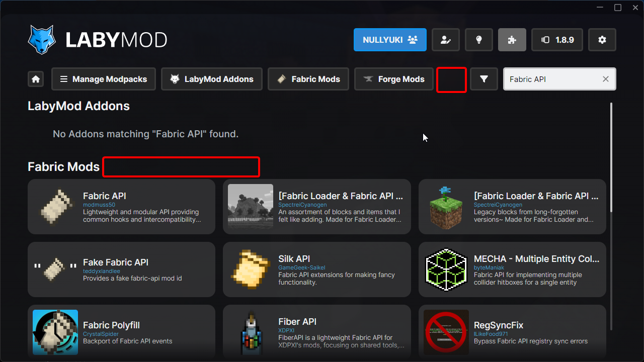The height and width of the screenshot is (362, 644).
Task: Switch to Fabric Mods tab
Action: coord(308,79)
